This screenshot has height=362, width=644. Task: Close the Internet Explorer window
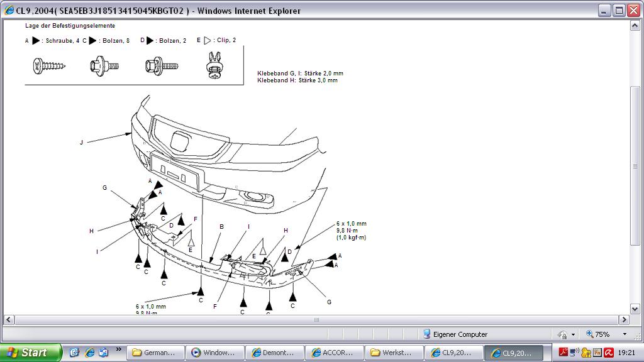click(x=634, y=10)
